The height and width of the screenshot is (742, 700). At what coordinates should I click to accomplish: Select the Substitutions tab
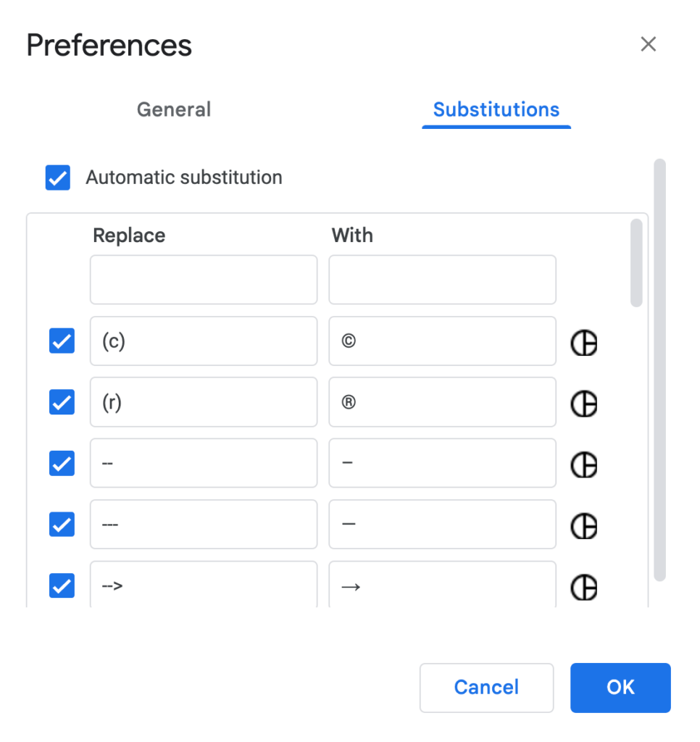pos(496,109)
